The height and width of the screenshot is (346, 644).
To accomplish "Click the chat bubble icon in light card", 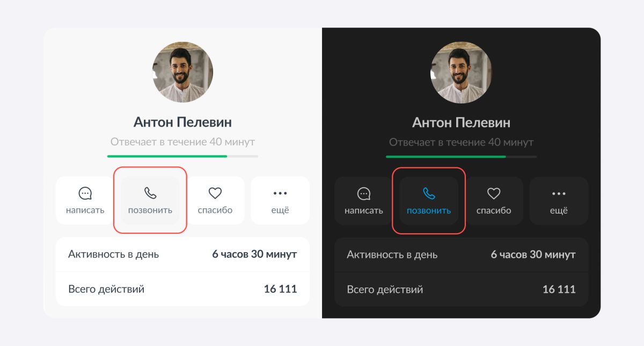I will 85,193.
